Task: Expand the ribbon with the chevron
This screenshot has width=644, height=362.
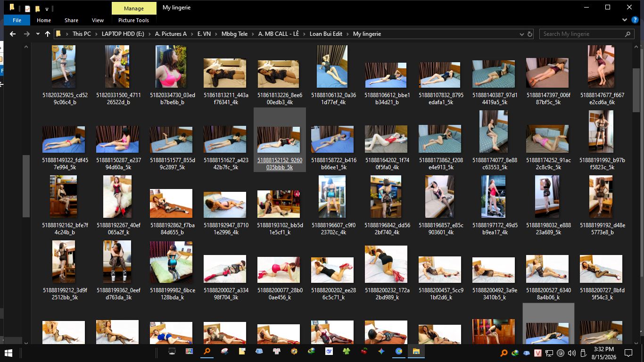Action: point(625,20)
